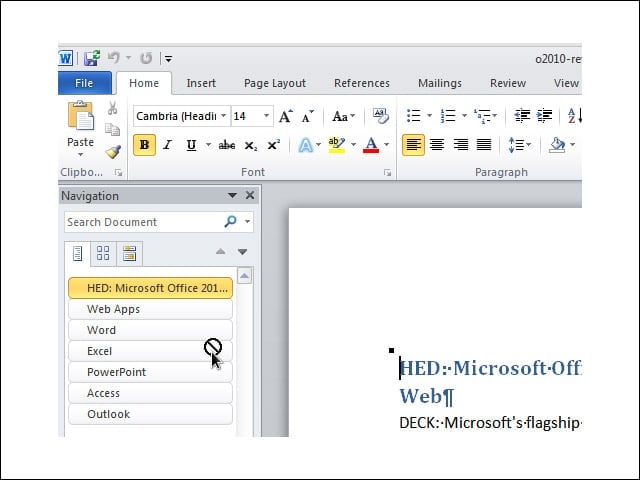The height and width of the screenshot is (480, 640).
Task: Apply Shading paint bucket
Action: (558, 145)
